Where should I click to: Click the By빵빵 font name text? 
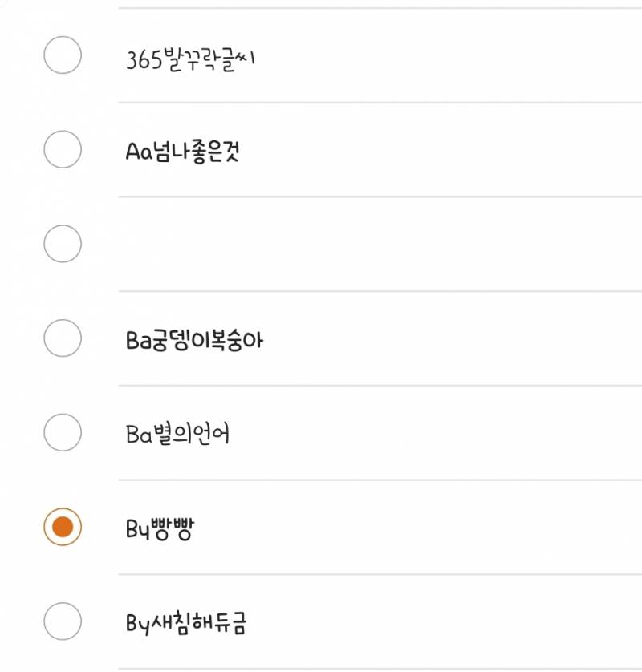pos(160,529)
